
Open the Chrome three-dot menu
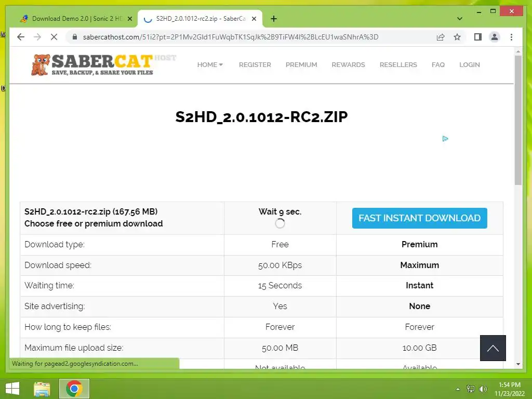511,37
